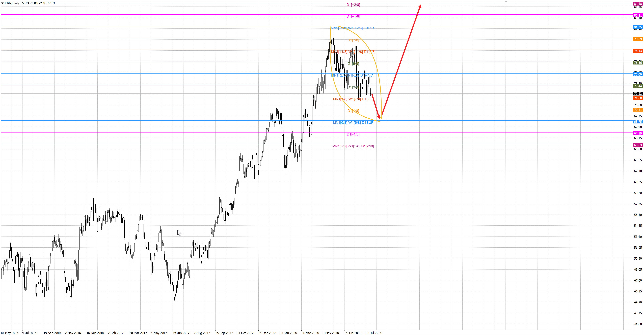This screenshot has height=336, width=644.
Task: Click the orange 79.69 price tag
Action: click(638, 39)
